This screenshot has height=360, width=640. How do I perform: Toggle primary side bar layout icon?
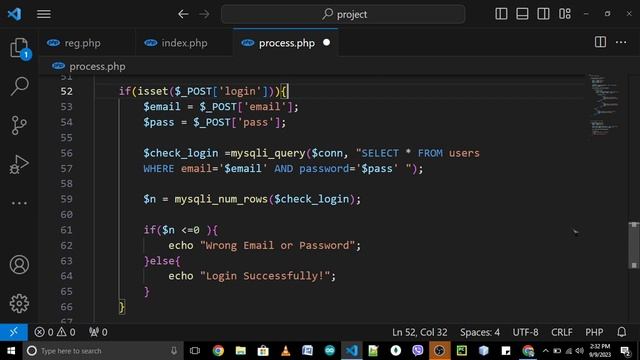[501, 14]
